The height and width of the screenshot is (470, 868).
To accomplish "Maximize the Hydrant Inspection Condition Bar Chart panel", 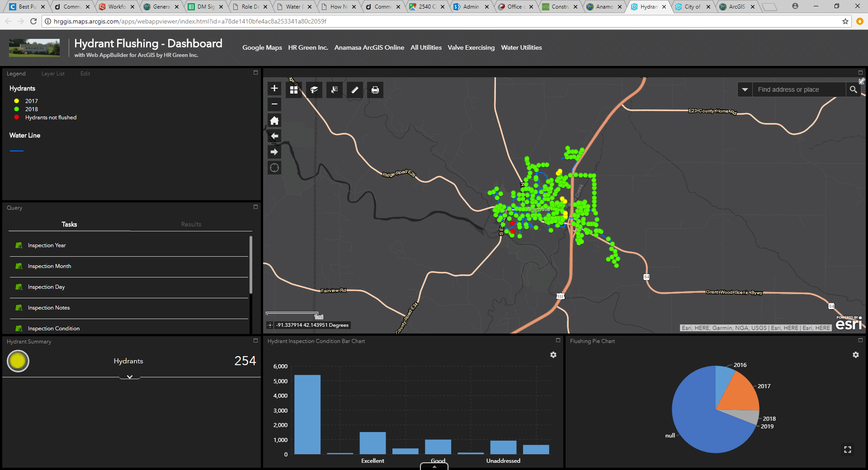I will point(558,340).
